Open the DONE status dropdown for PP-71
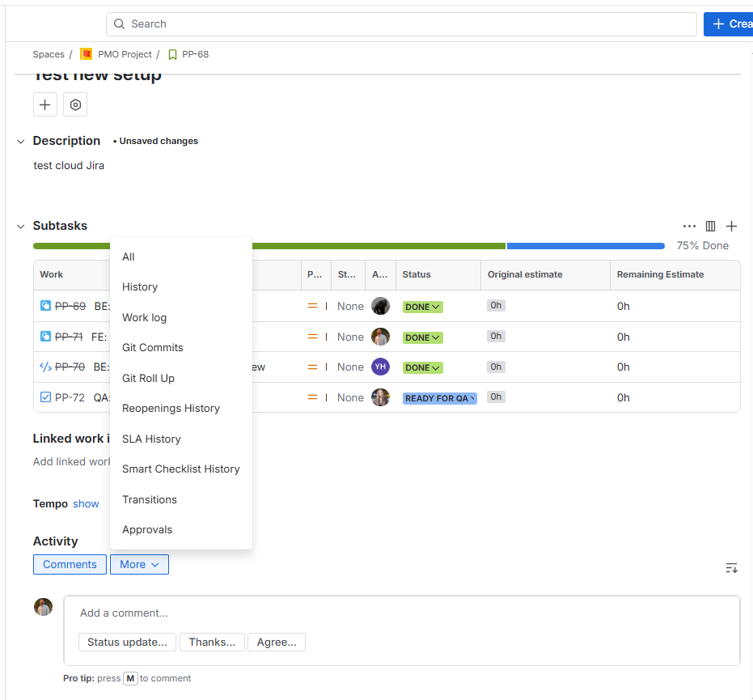The width and height of the screenshot is (753, 700). [x=422, y=337]
